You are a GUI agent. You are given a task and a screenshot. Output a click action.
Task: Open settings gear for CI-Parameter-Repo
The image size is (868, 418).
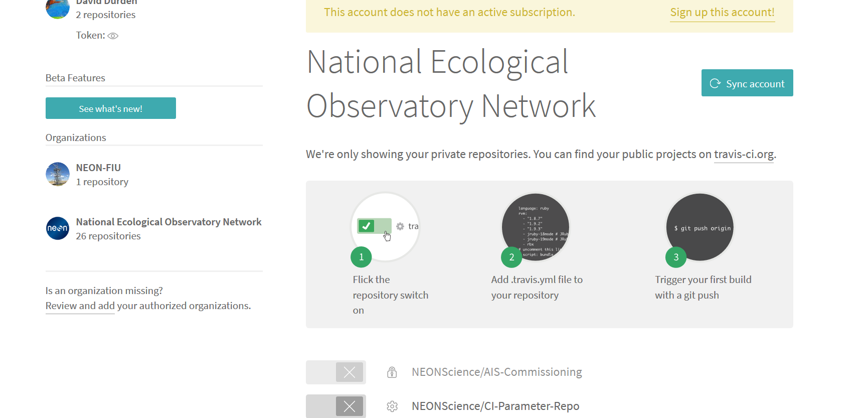392,406
